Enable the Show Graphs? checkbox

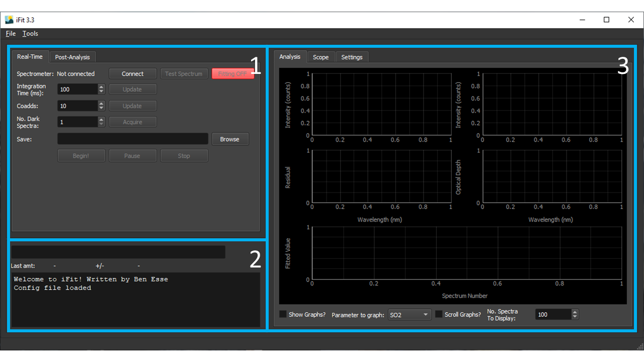pos(283,314)
